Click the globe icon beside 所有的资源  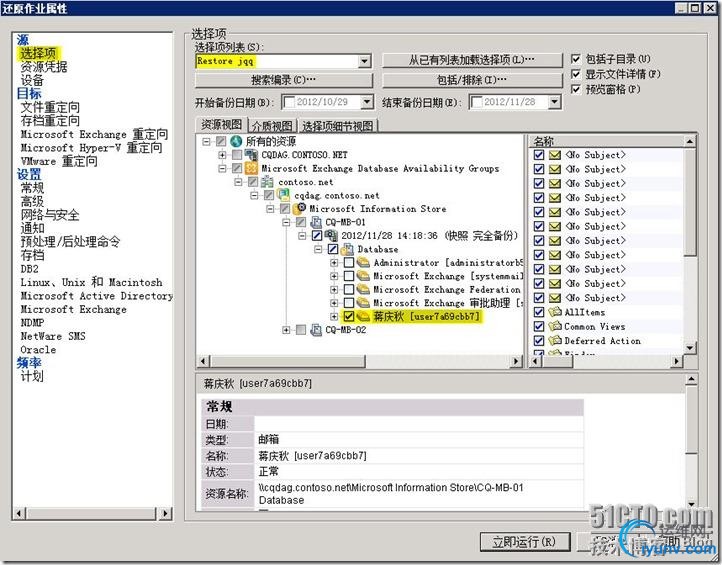point(236,141)
